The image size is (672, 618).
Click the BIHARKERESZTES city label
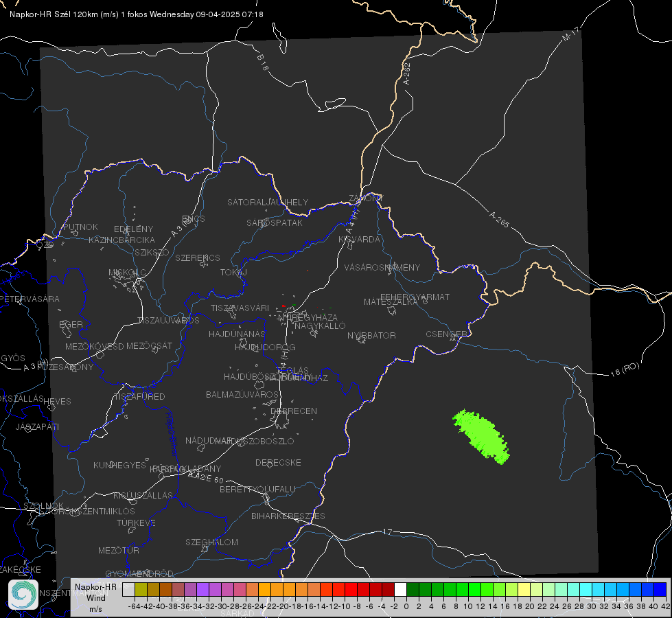288,516
